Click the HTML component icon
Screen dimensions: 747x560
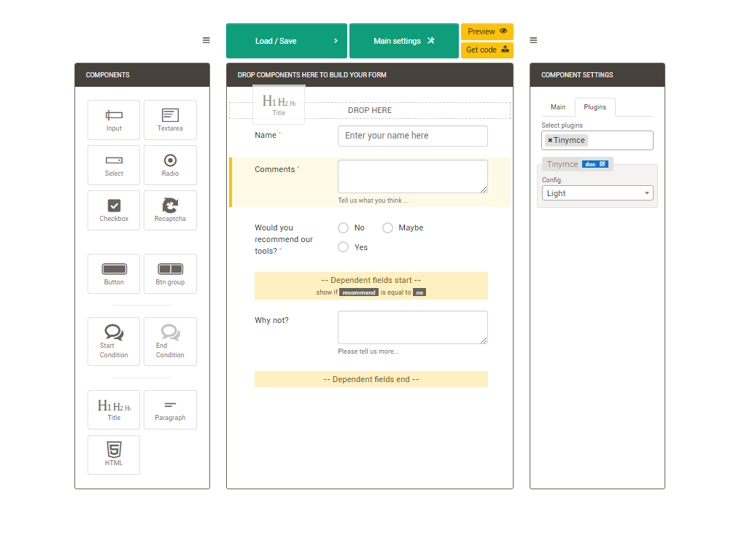coord(114,454)
